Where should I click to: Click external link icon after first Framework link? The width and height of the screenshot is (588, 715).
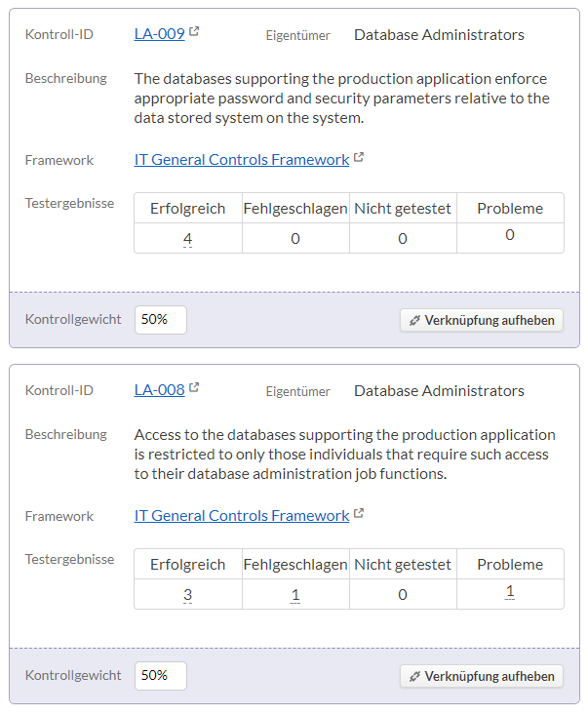pos(359,157)
